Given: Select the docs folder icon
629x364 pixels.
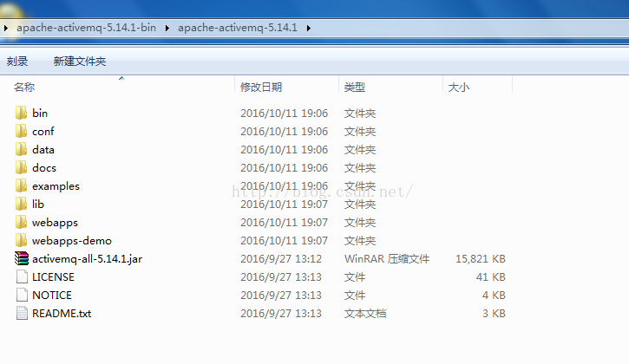Looking at the screenshot, I should pos(22,167).
